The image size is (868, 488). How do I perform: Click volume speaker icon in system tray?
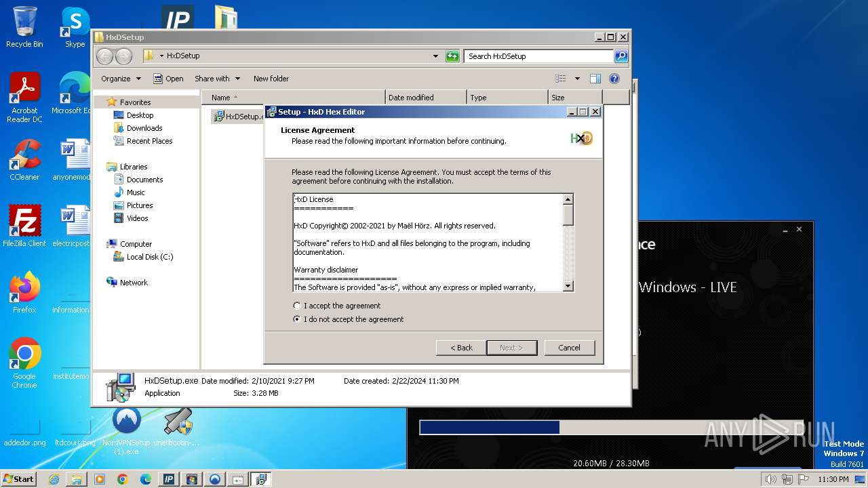771,479
